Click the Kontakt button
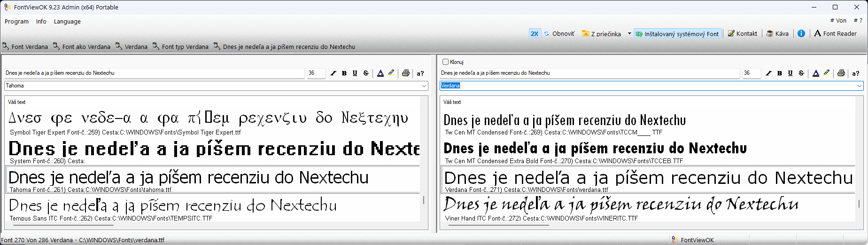 point(742,34)
